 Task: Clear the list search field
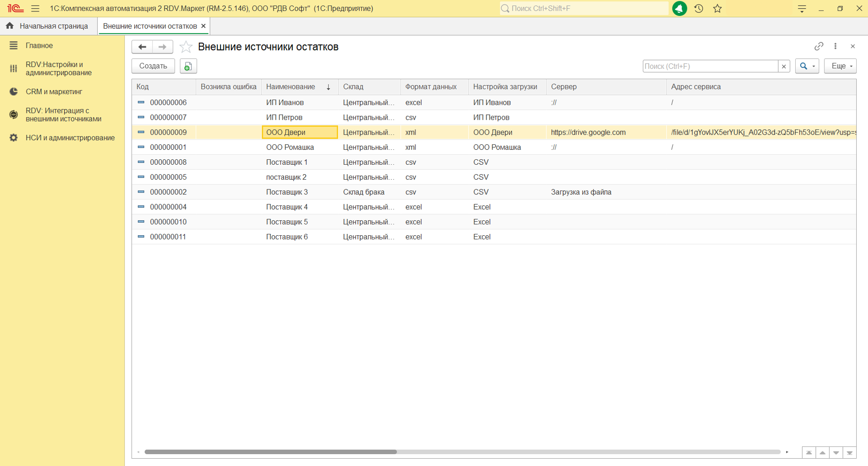[x=784, y=66]
